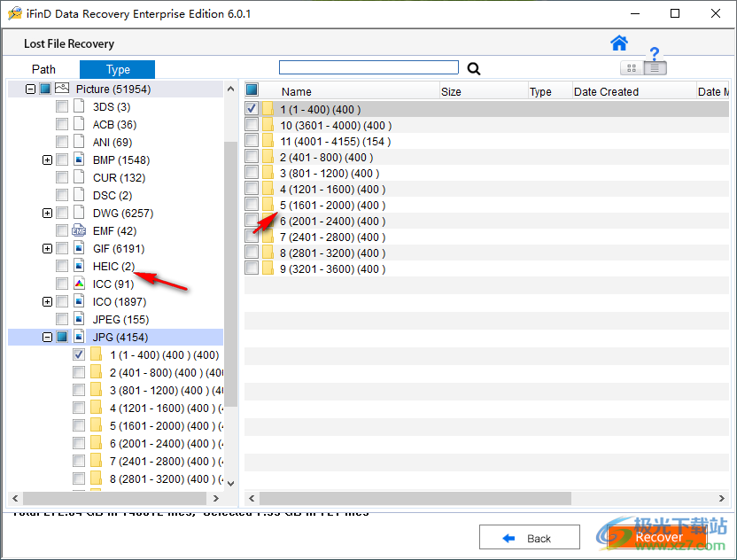
Task: Click the Back button
Action: pyautogui.click(x=529, y=538)
